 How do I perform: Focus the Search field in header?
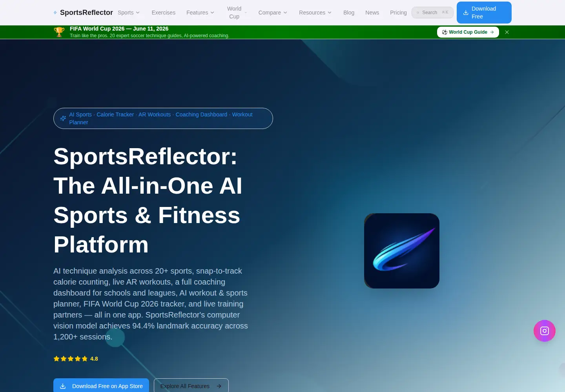coord(432,13)
